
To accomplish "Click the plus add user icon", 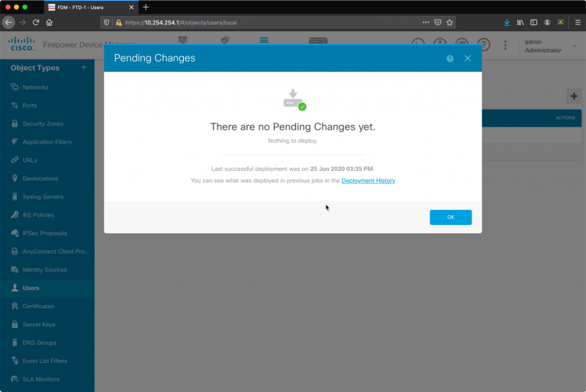I will pos(574,96).
